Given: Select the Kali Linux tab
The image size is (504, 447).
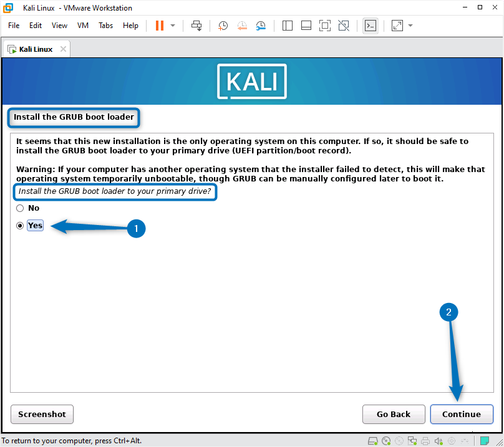Looking at the screenshot, I should click(34, 48).
